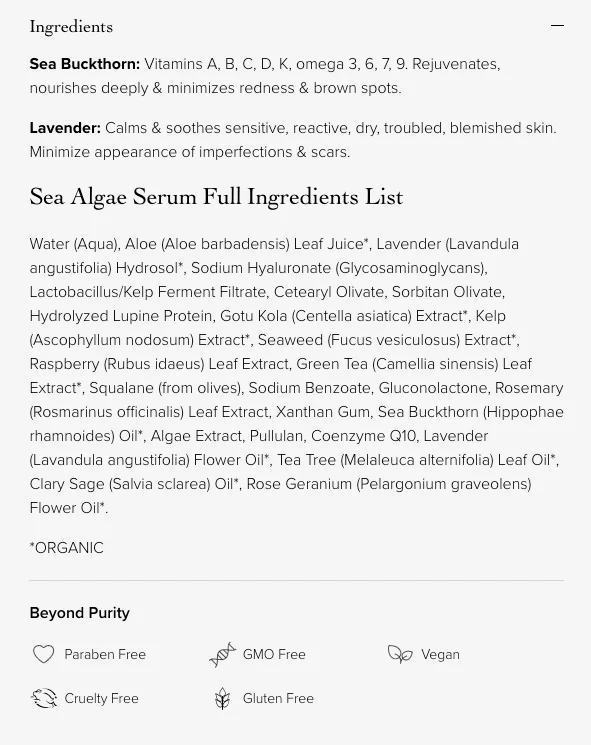Click the Vegan leaf icon
Viewport: 591px width, 745px height.
400,654
